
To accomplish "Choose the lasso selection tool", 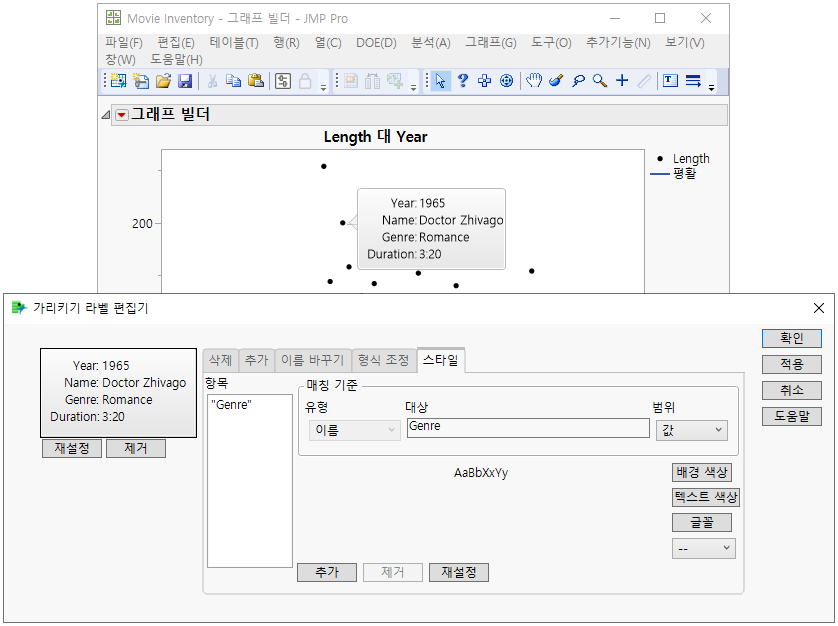I will click(578, 81).
